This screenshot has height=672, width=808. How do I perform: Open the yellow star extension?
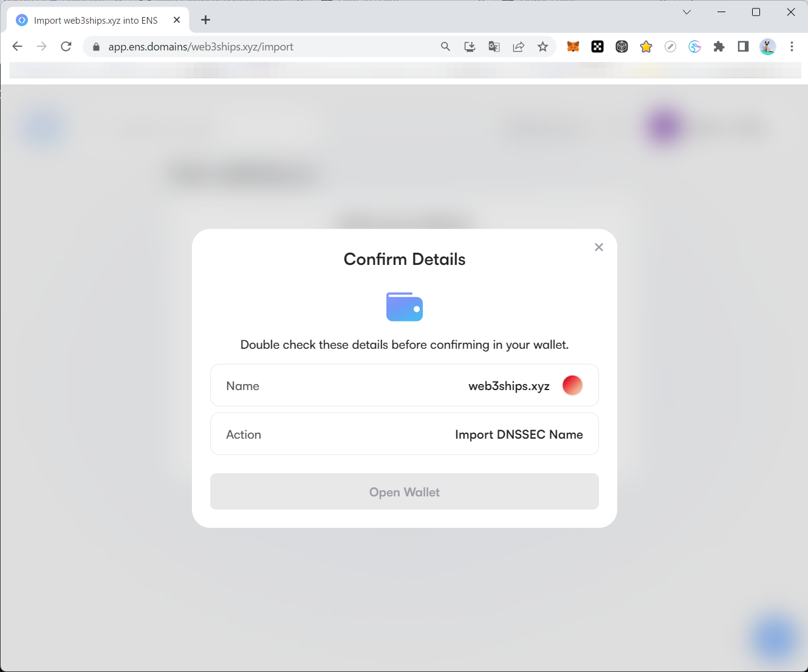[646, 47]
